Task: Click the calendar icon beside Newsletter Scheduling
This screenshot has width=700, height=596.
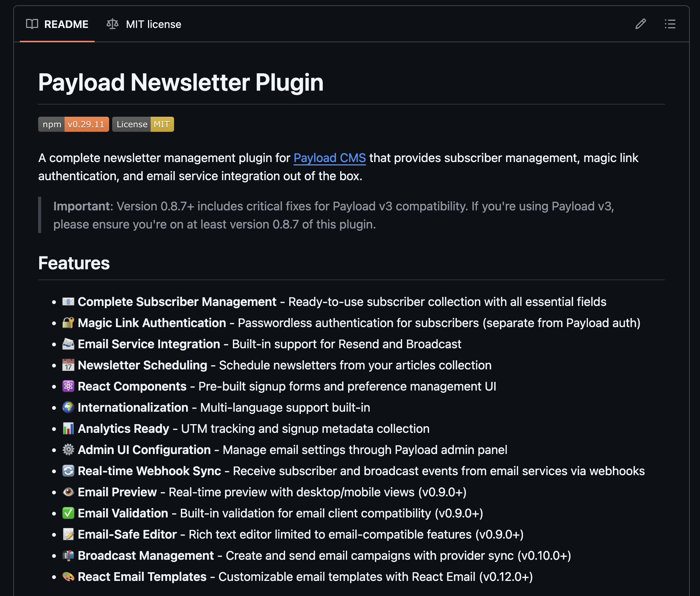Action: tap(68, 365)
